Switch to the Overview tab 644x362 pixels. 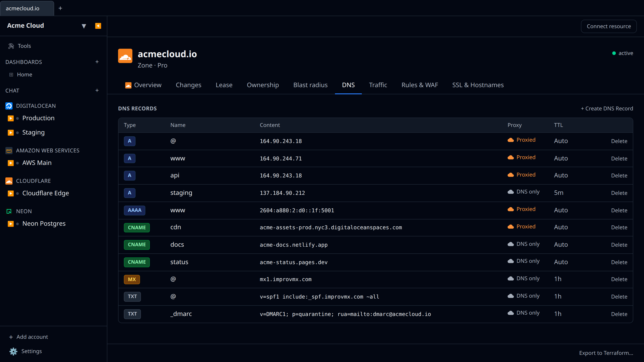[143, 85]
